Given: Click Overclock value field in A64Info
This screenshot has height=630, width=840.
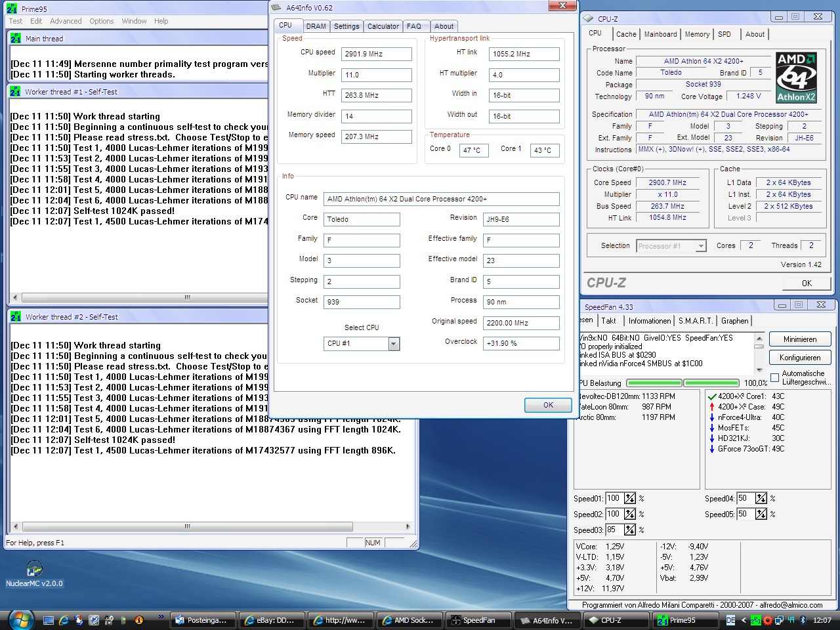Looking at the screenshot, I should tap(521, 343).
